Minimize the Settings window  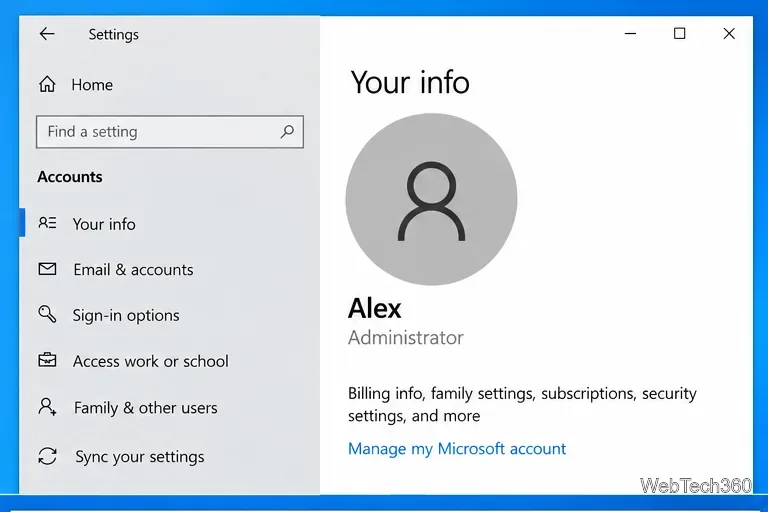pos(630,34)
